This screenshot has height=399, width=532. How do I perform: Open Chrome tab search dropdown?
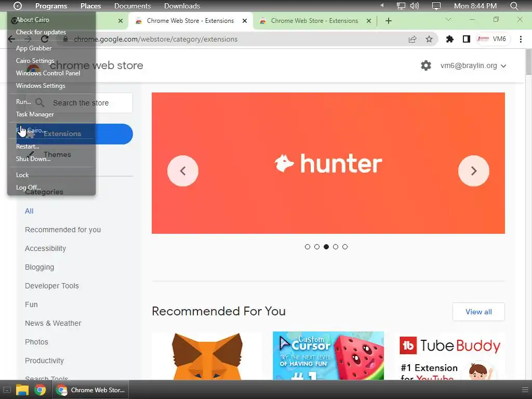448,19
